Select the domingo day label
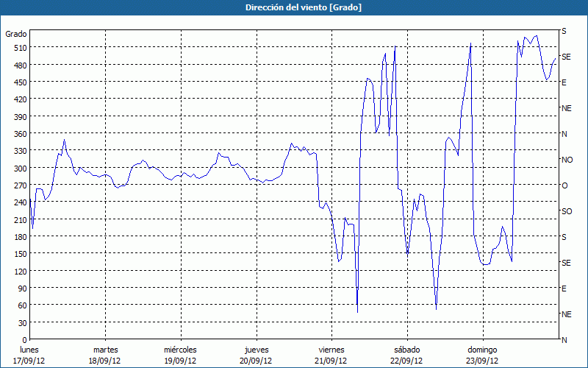Viewport: 588px width, 368px height. (481, 350)
